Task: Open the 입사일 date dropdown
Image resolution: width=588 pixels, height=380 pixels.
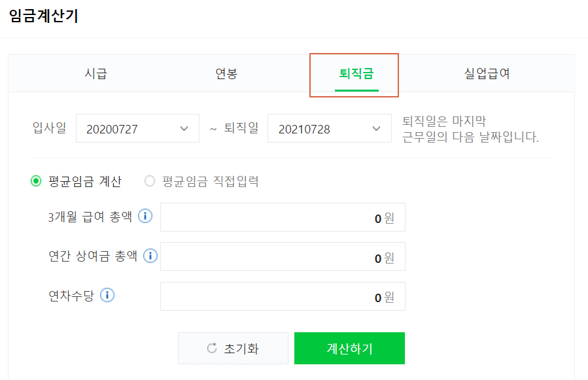Action: pyautogui.click(x=137, y=128)
